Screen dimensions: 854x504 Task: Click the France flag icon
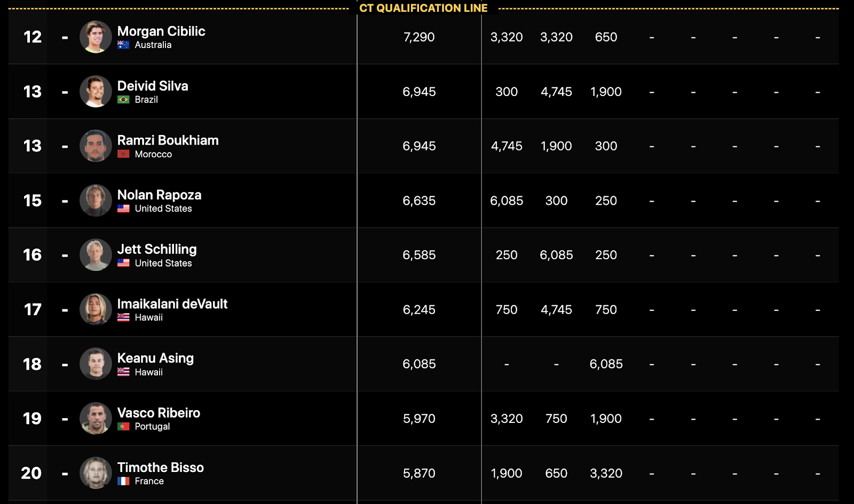(x=123, y=481)
